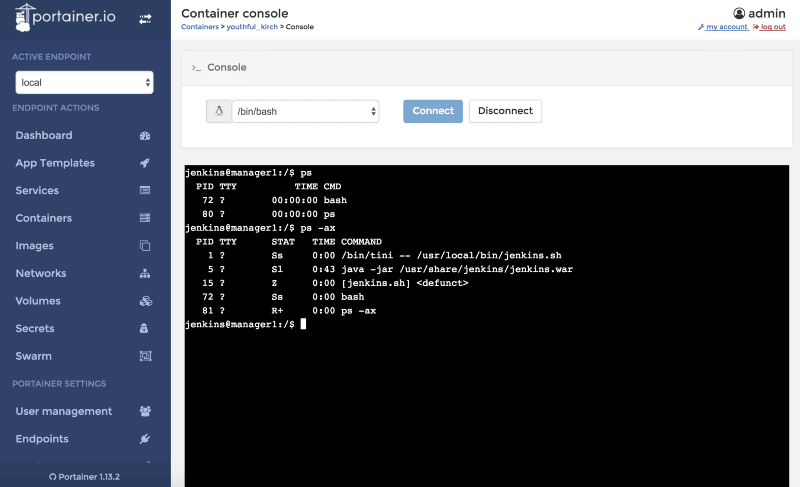This screenshot has height=487, width=800.
Task: Click the Secrets lock icon
Action: (x=145, y=329)
